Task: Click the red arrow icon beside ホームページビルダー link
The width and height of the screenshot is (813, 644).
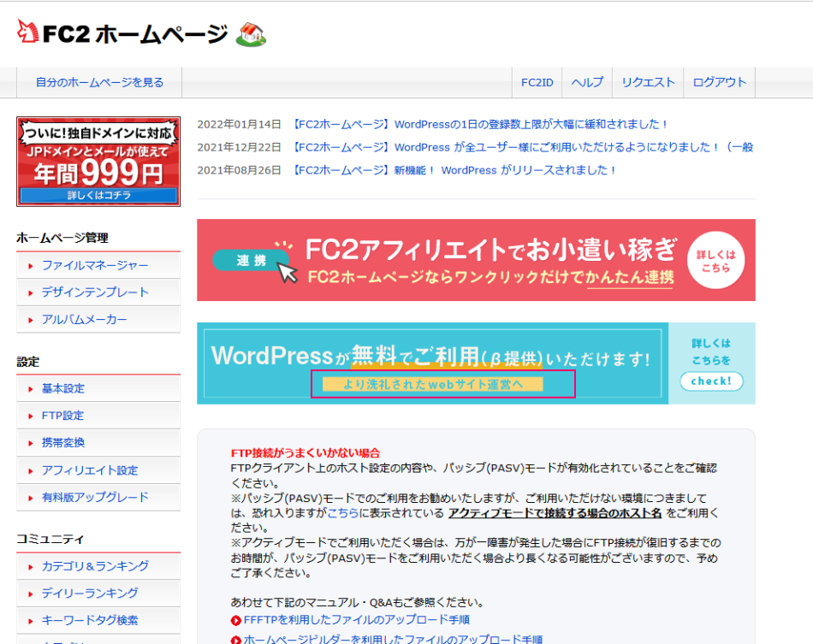Action: (x=236, y=640)
